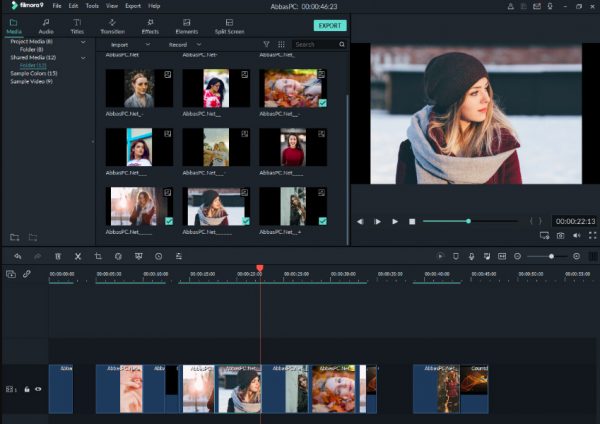The height and width of the screenshot is (424, 600).
Task: Click the zoom-to-fit timeline icon
Action: (x=502, y=256)
